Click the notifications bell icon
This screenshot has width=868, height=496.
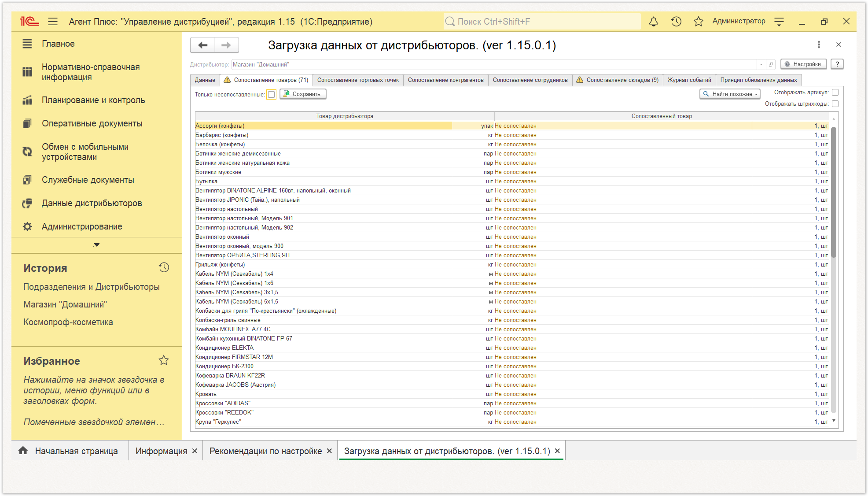pos(654,22)
